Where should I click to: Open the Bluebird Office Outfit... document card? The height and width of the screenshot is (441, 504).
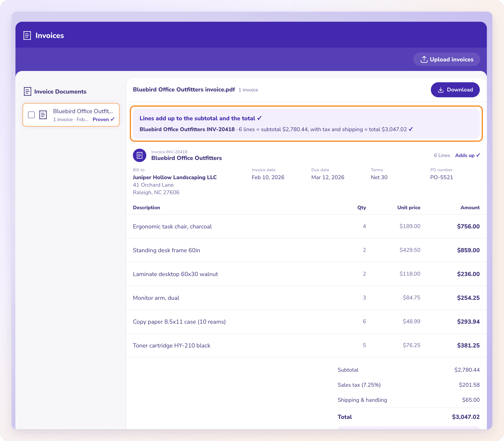point(71,115)
